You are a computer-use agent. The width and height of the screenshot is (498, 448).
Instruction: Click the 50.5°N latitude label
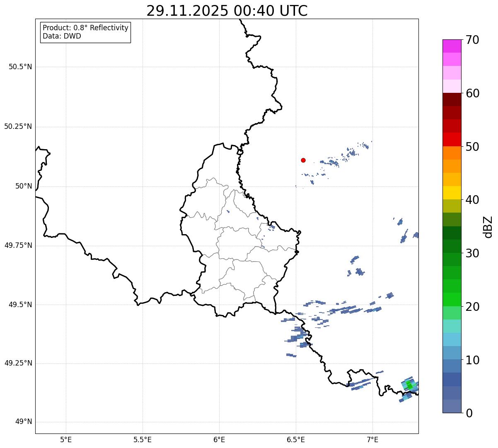20,67
